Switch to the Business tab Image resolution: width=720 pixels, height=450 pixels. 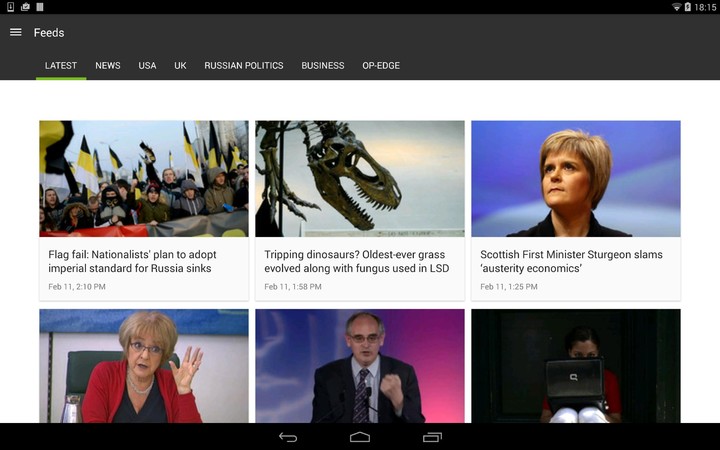point(323,66)
